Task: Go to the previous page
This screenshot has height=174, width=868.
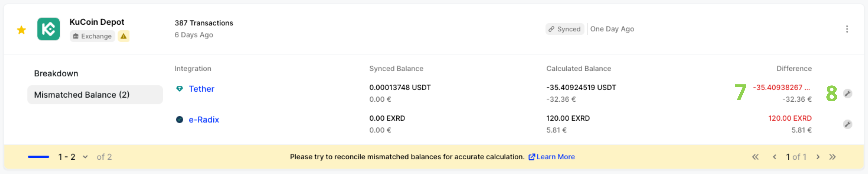Action: (x=774, y=157)
